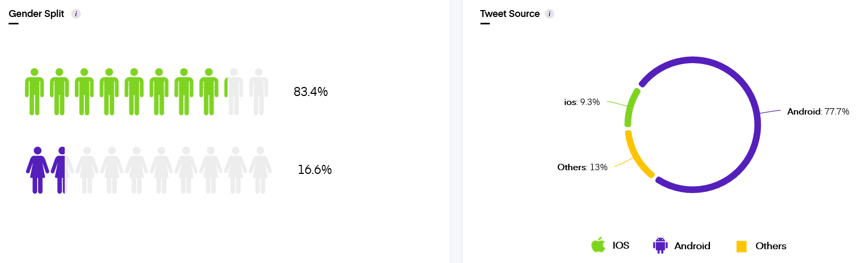The image size is (868, 263).
Task: Click the ios: 9.3% chart label
Action: point(582,102)
